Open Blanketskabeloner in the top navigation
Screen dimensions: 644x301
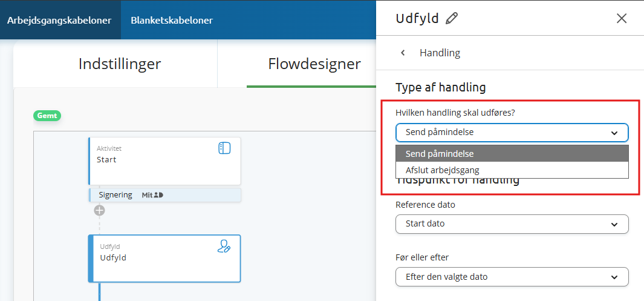[172, 20]
